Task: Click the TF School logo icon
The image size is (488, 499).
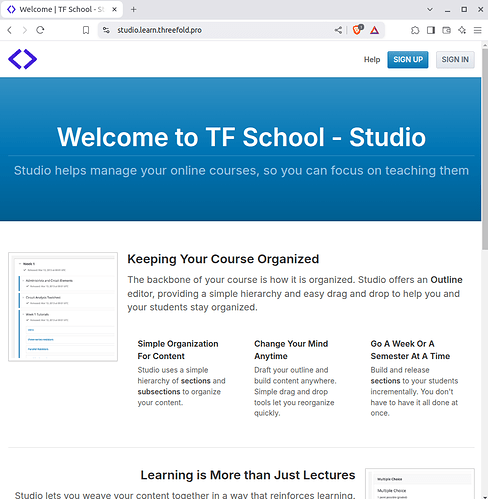Action: coord(22,59)
